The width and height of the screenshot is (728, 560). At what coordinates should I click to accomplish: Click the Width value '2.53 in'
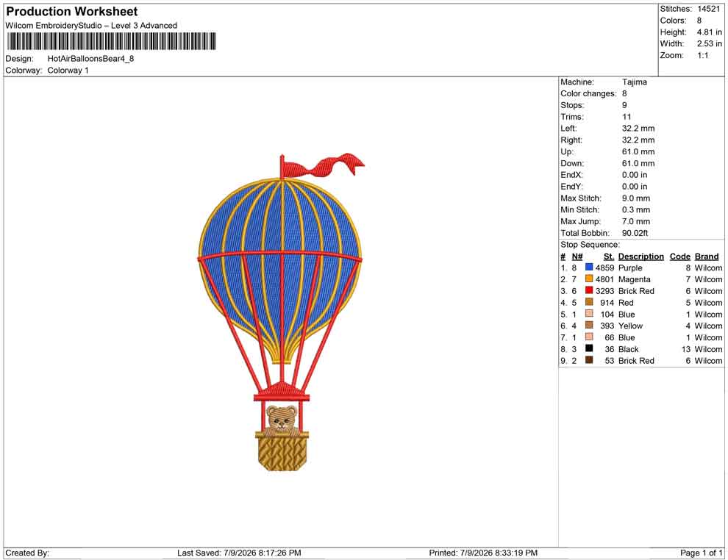click(710, 43)
